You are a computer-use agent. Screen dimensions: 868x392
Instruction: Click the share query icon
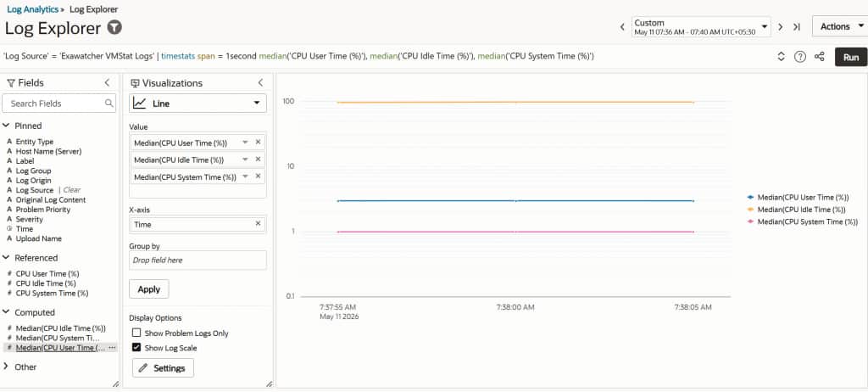[820, 57]
